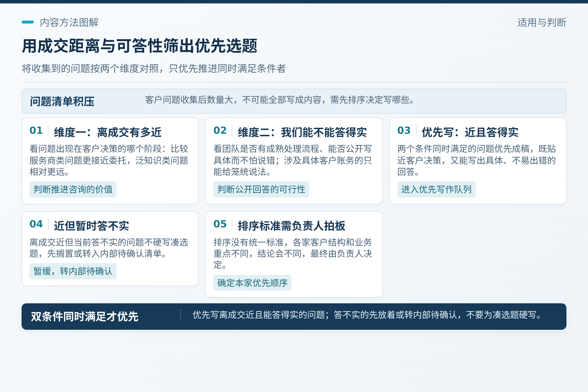Click paragraph beginning 看团队是否有成熟处理流程

(293, 160)
